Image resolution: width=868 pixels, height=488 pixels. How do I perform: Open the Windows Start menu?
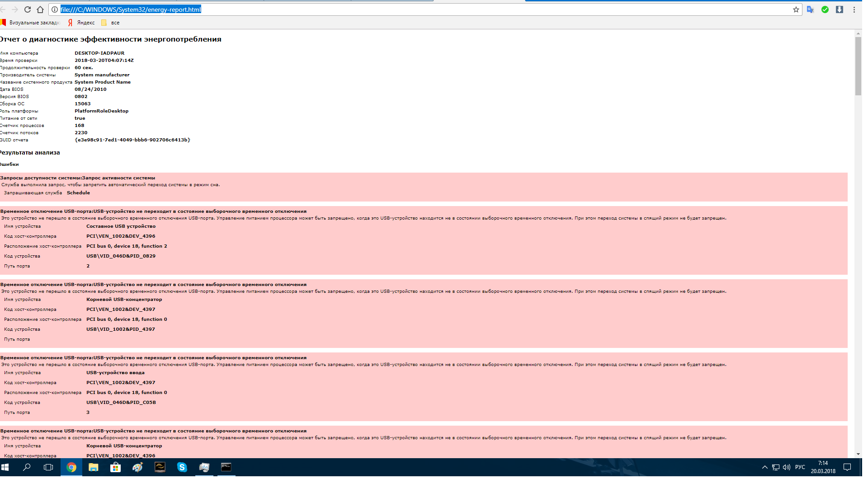[5, 467]
